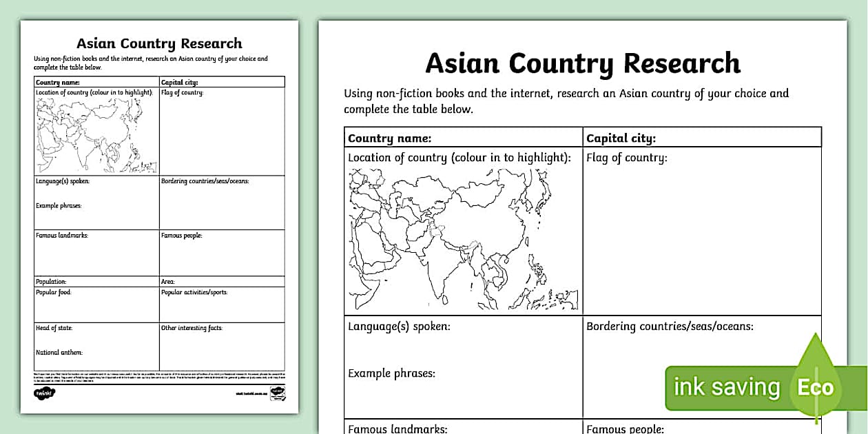
Task: Click the Famous people field
Action: pyautogui.click(x=626, y=428)
